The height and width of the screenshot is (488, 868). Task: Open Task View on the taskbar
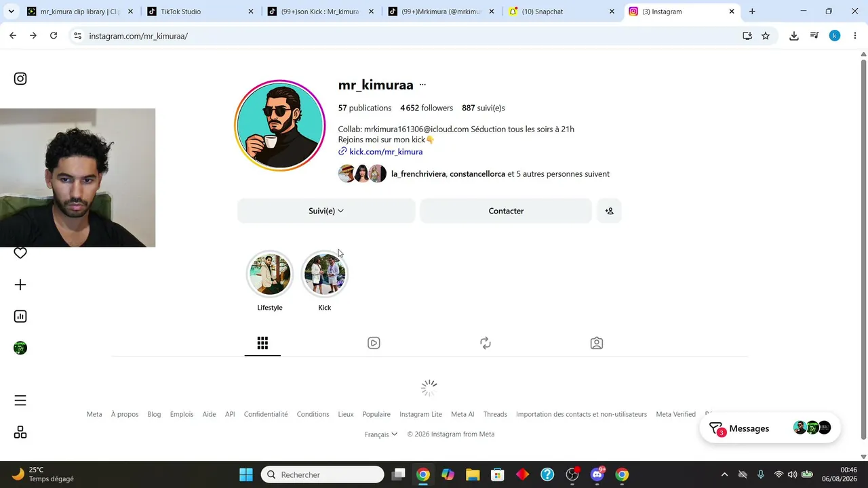[x=398, y=474]
